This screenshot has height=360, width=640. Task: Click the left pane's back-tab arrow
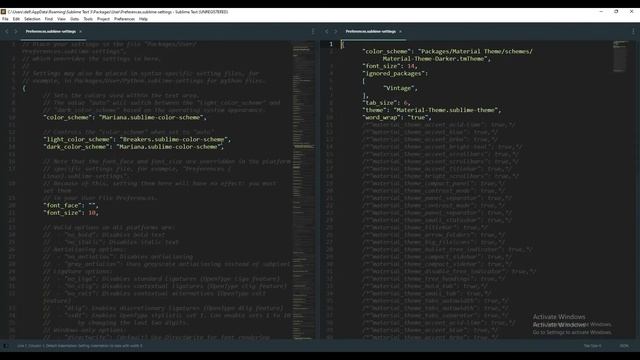7,31
